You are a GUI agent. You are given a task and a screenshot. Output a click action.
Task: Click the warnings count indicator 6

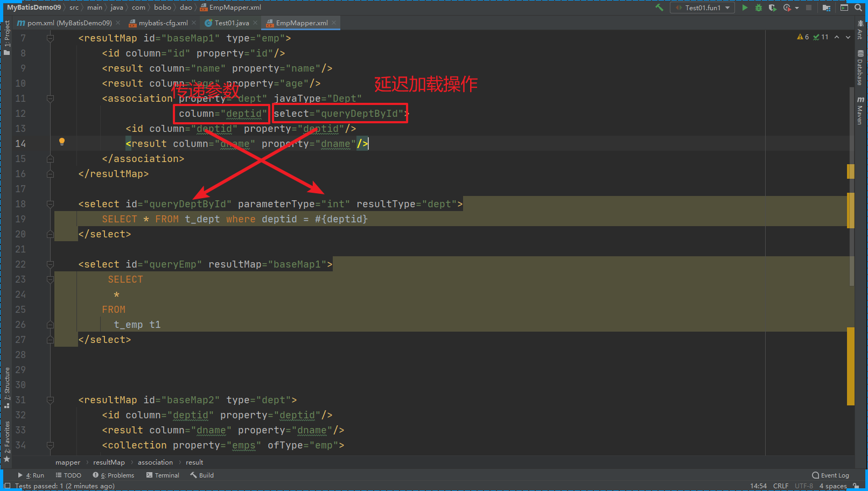point(803,37)
